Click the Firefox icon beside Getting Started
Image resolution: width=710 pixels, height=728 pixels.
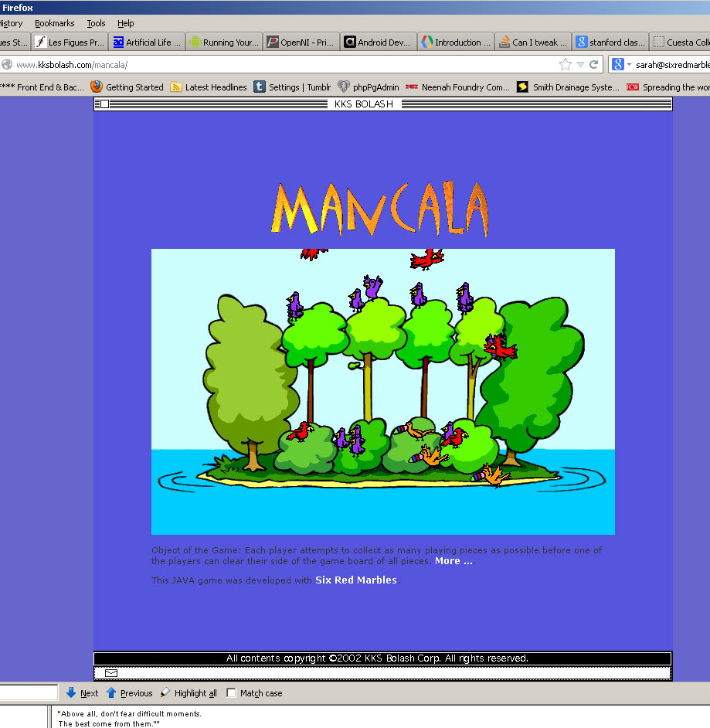pos(97,87)
